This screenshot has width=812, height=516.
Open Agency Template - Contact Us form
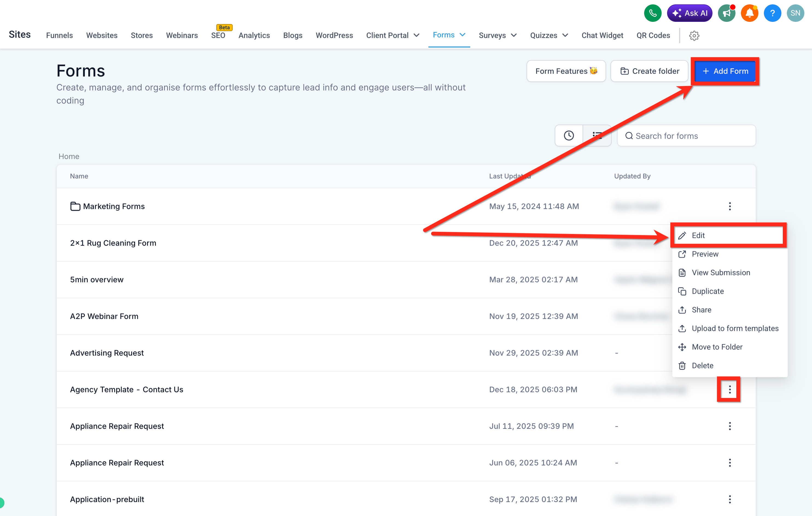tap(127, 389)
